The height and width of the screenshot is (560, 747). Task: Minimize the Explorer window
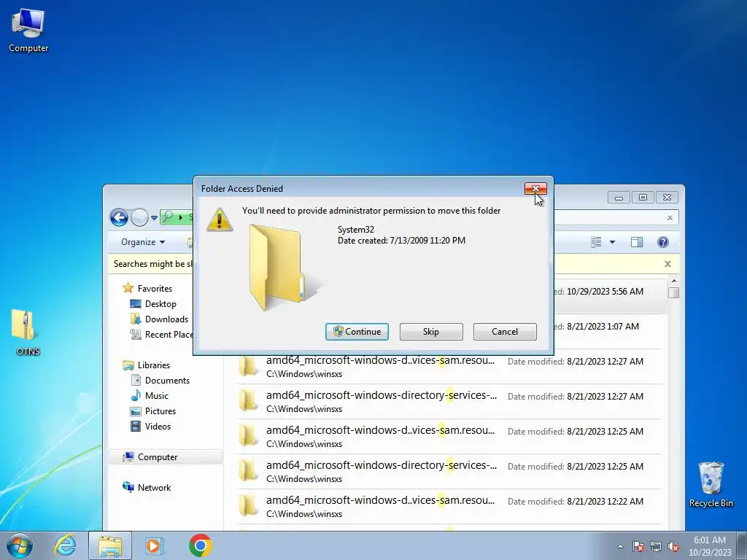[619, 197]
